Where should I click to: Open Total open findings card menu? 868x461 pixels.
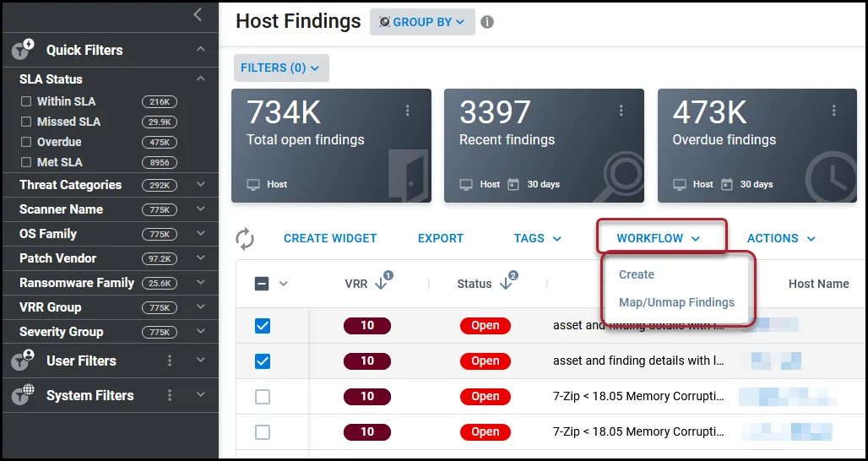(x=408, y=111)
